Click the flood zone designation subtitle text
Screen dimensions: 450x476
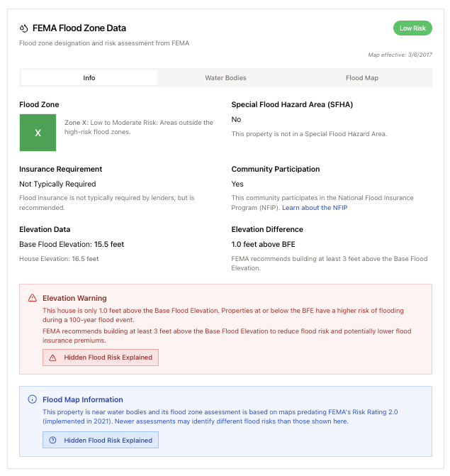click(104, 43)
